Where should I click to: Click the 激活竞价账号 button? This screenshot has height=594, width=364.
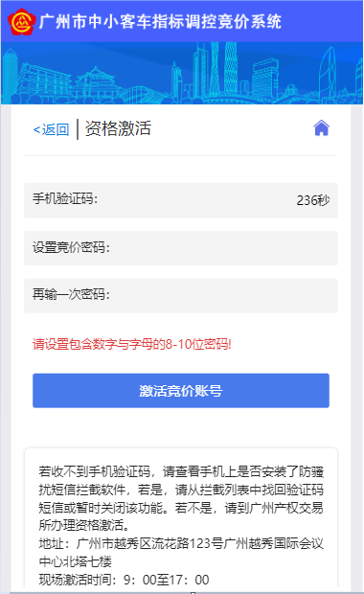coord(181,391)
